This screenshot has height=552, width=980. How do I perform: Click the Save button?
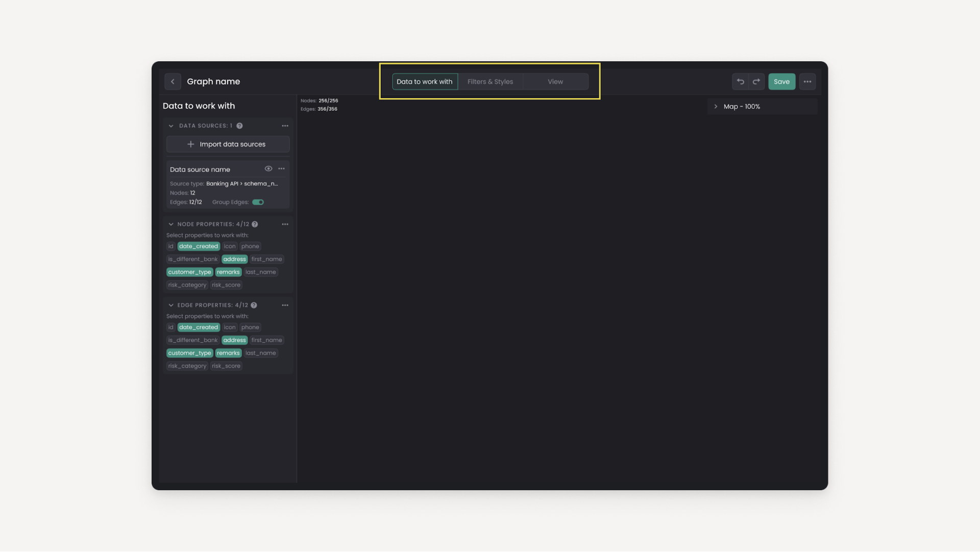coord(781,82)
